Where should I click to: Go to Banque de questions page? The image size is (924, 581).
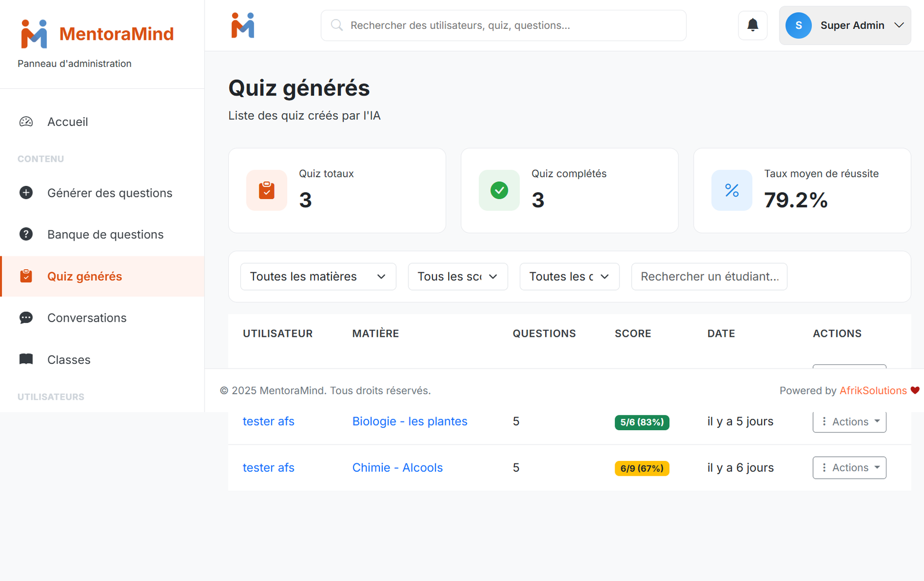105,234
